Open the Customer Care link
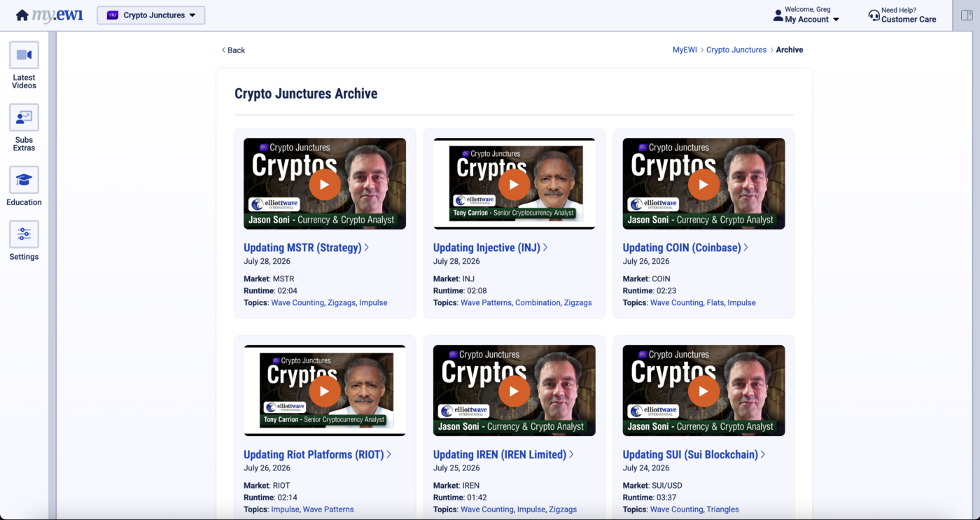The image size is (980, 520). tap(909, 20)
